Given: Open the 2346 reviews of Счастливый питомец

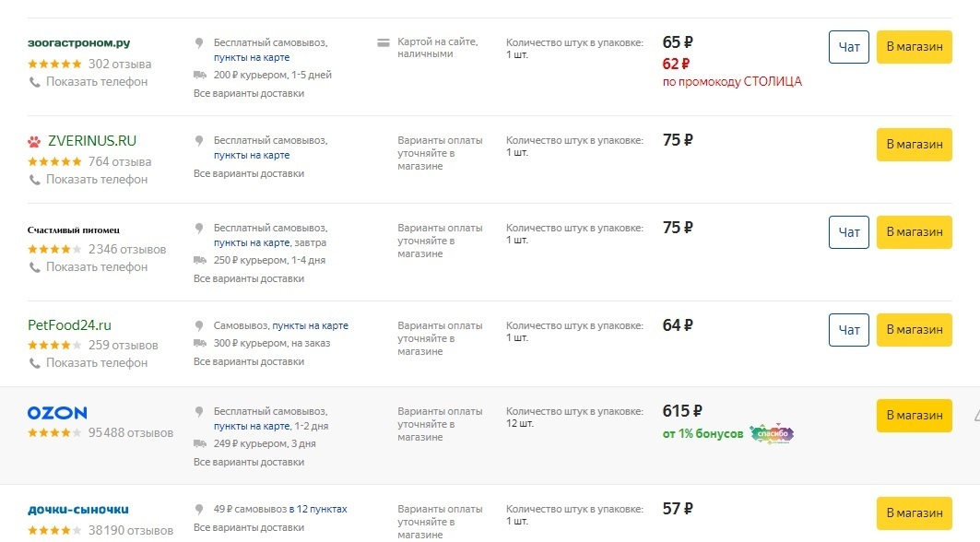Looking at the screenshot, I should 127,249.
